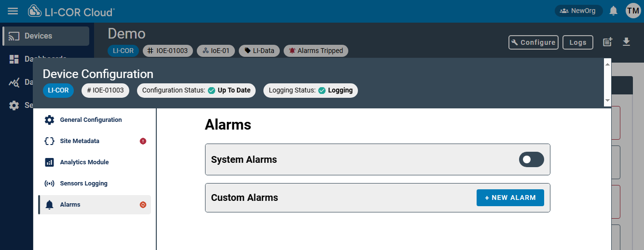Image resolution: width=644 pixels, height=250 pixels.
Task: Click the Alarms page heading
Action: click(228, 125)
